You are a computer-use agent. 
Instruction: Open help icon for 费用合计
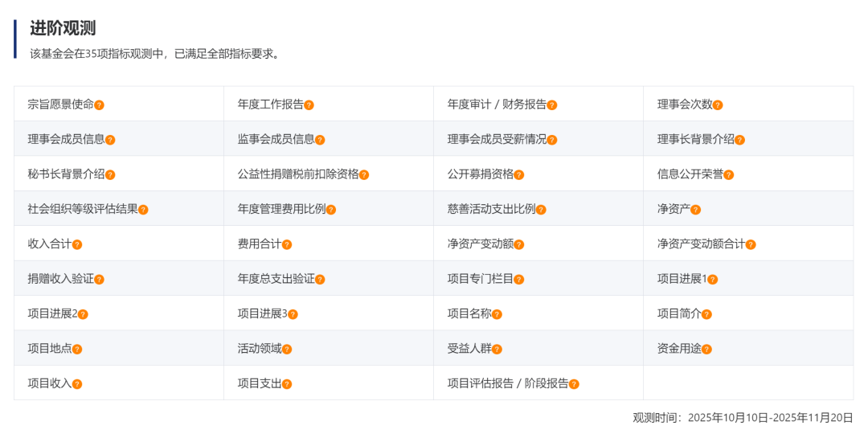click(287, 244)
